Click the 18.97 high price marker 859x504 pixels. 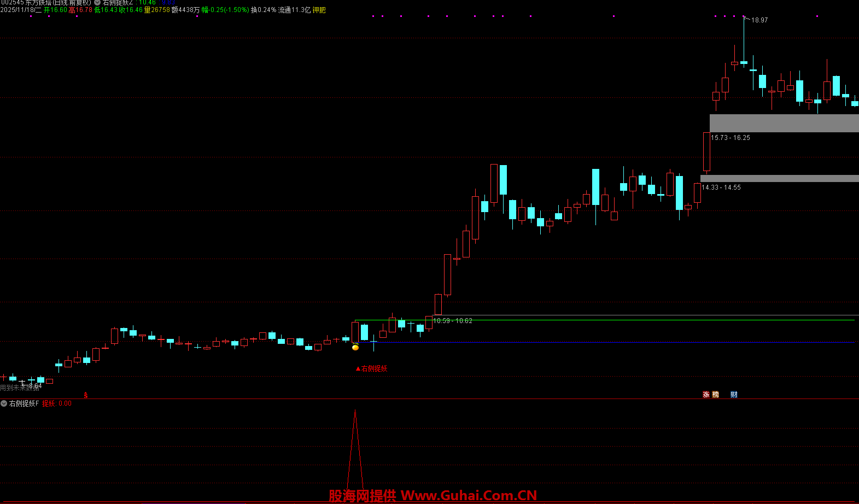pyautogui.click(x=759, y=20)
